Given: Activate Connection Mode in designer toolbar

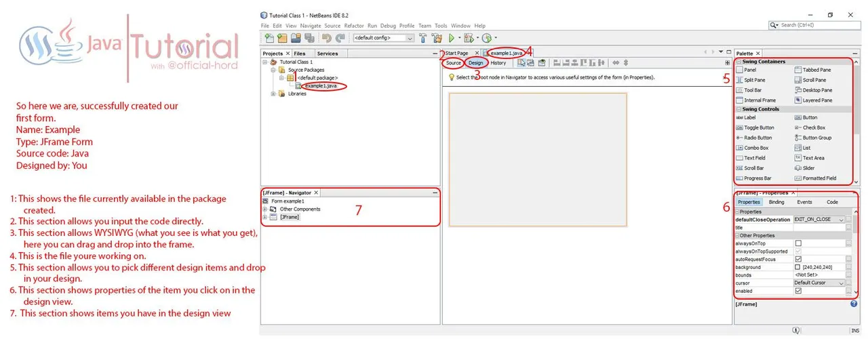Looking at the screenshot, I should pos(531,62).
